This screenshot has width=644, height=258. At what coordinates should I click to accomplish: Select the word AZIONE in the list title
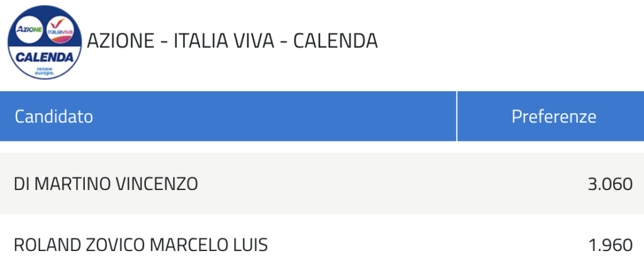coord(120,41)
